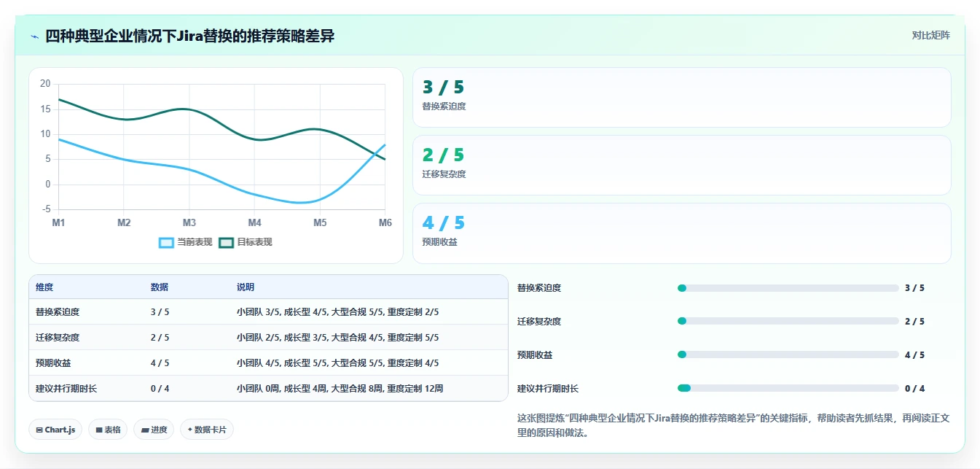Click the 0 / 4 table cell
The width and height of the screenshot is (980, 469).
(160, 389)
